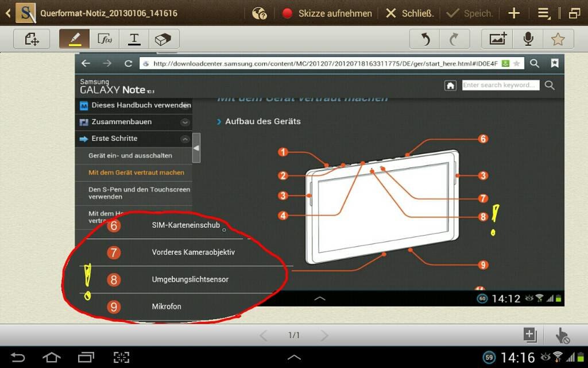588x368 pixels.
Task: Open 'Dieses Handbuch verwenden' sidebar entry
Action: pos(134,105)
